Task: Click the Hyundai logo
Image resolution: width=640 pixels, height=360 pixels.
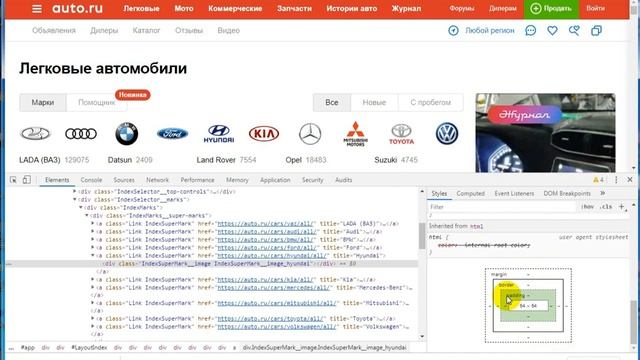Action: (219, 133)
